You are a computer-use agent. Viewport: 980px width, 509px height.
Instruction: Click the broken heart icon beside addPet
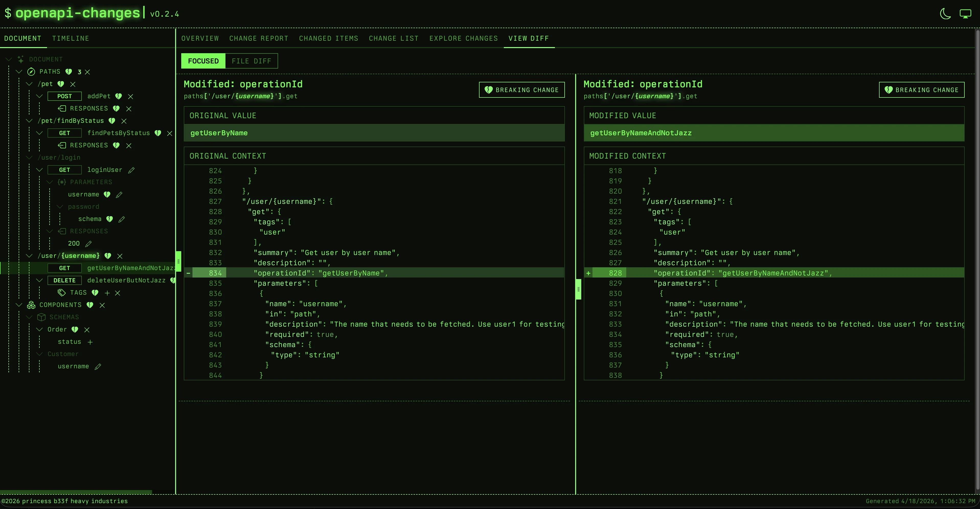click(119, 96)
